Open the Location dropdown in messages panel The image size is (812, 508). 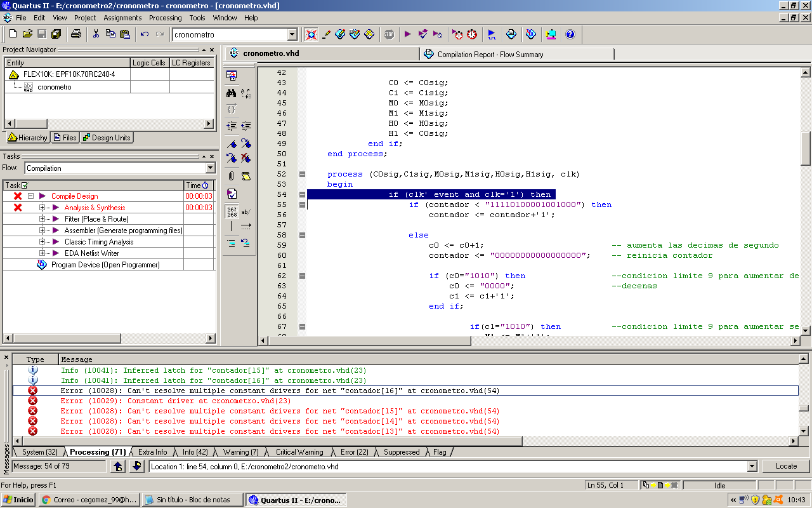click(752, 466)
